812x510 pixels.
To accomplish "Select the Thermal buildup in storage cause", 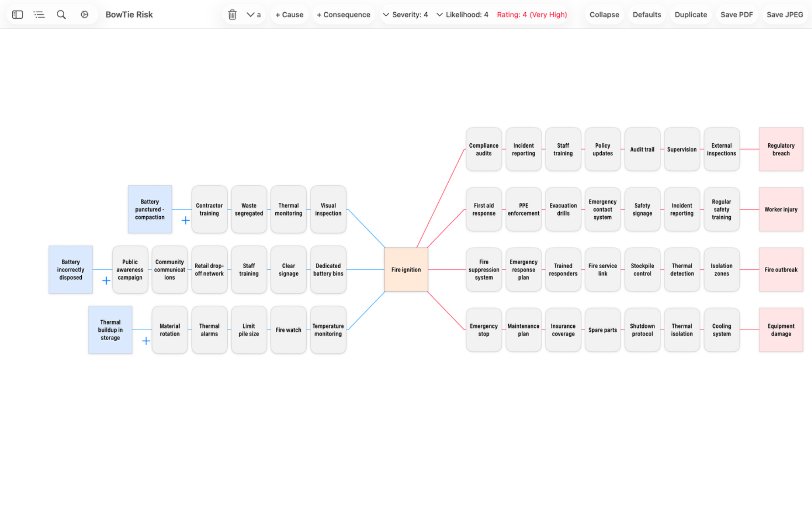I will click(110, 330).
